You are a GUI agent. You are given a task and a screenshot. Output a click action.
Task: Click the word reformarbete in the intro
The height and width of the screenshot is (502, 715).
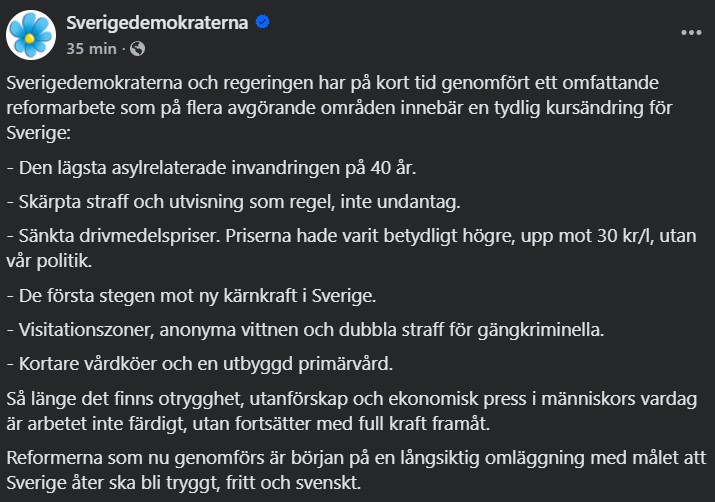pyautogui.click(x=60, y=108)
